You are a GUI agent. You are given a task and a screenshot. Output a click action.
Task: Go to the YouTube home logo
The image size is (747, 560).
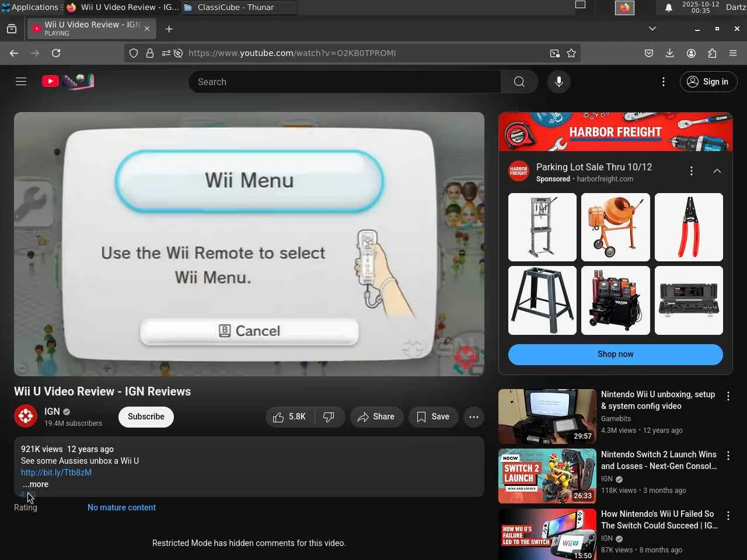(x=68, y=82)
